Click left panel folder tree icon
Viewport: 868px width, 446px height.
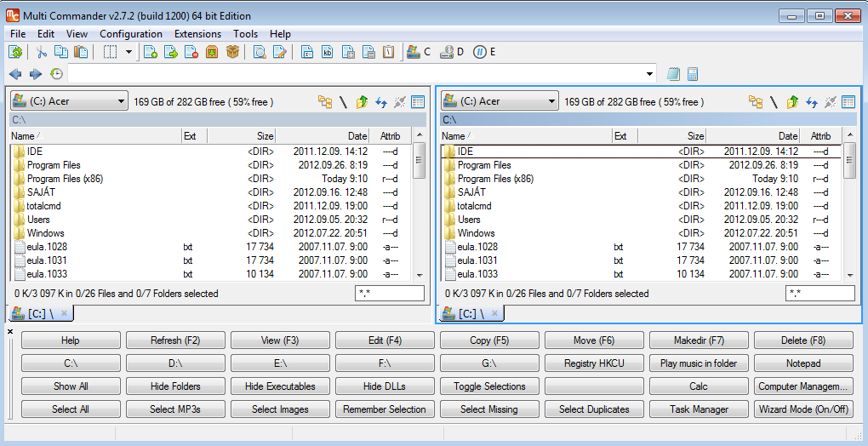tap(325, 102)
